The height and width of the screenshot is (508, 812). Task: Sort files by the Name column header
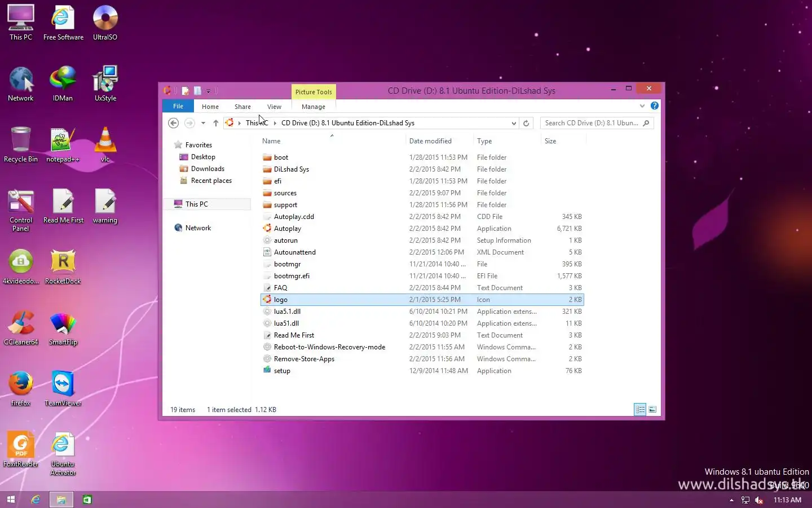(332, 141)
